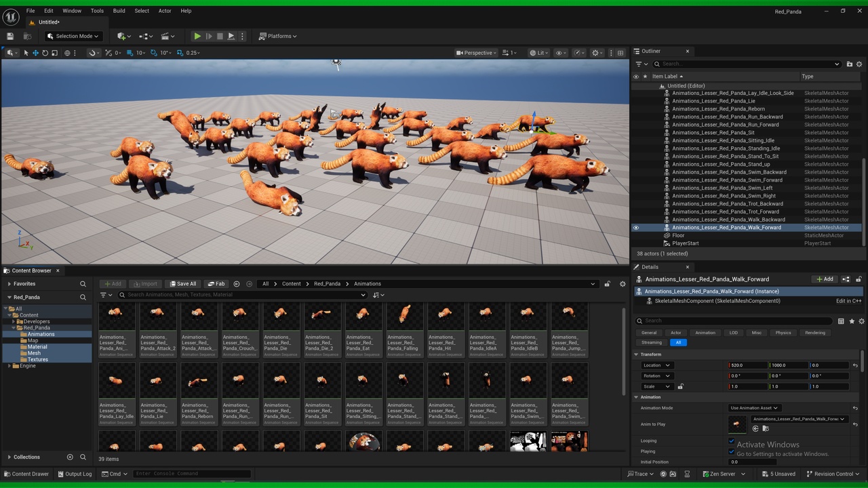
Task: Open the Outliner filter dropdown
Action: click(x=640, y=64)
